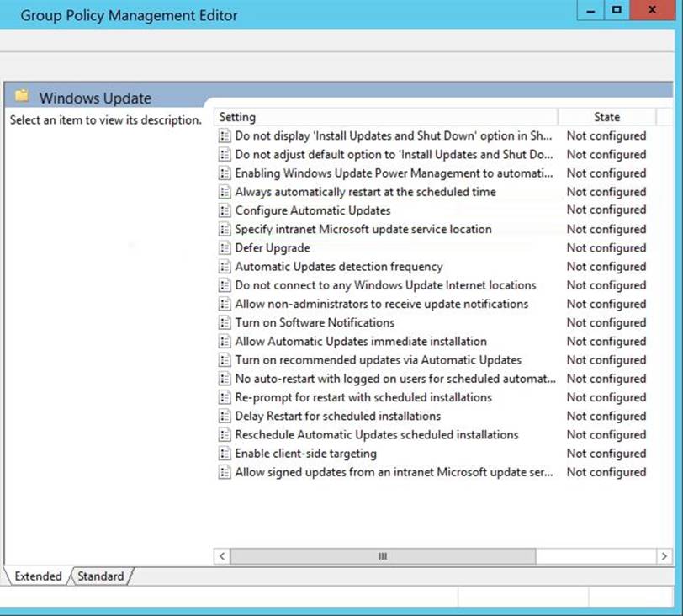This screenshot has width=683, height=616.
Task: Sort list by Setting column header
Action: pyautogui.click(x=385, y=117)
